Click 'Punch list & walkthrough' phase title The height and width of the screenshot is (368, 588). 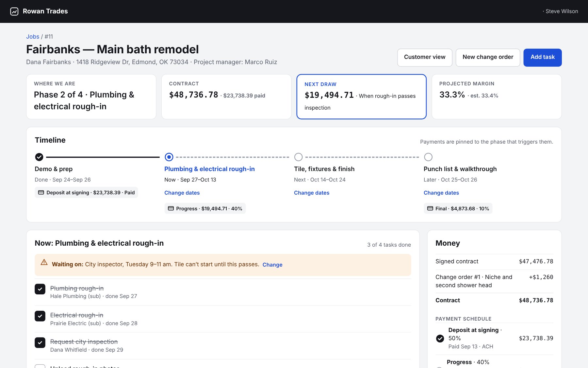click(460, 169)
